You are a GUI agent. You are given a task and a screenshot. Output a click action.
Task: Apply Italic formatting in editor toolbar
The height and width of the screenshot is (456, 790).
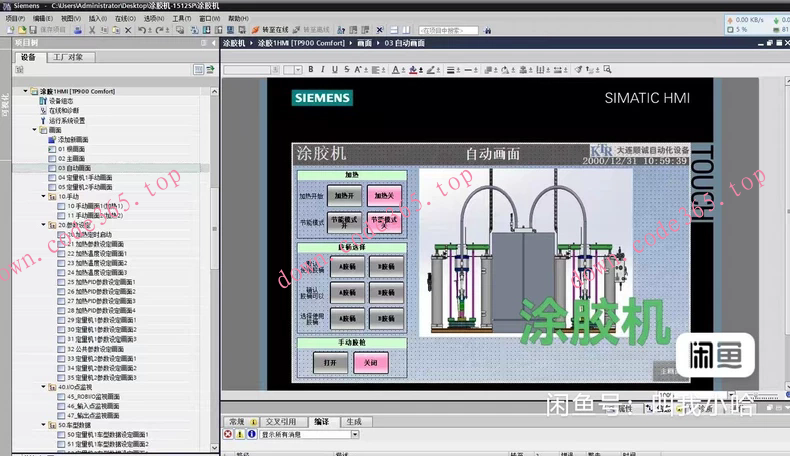(323, 70)
